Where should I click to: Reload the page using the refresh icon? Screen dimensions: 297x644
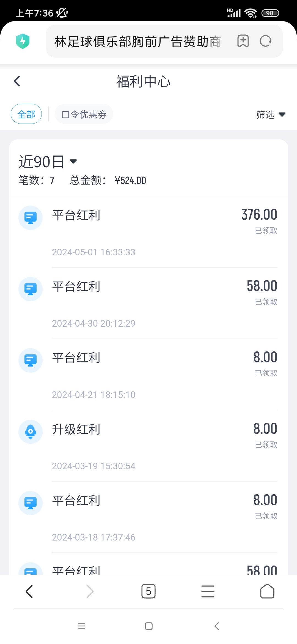point(265,41)
